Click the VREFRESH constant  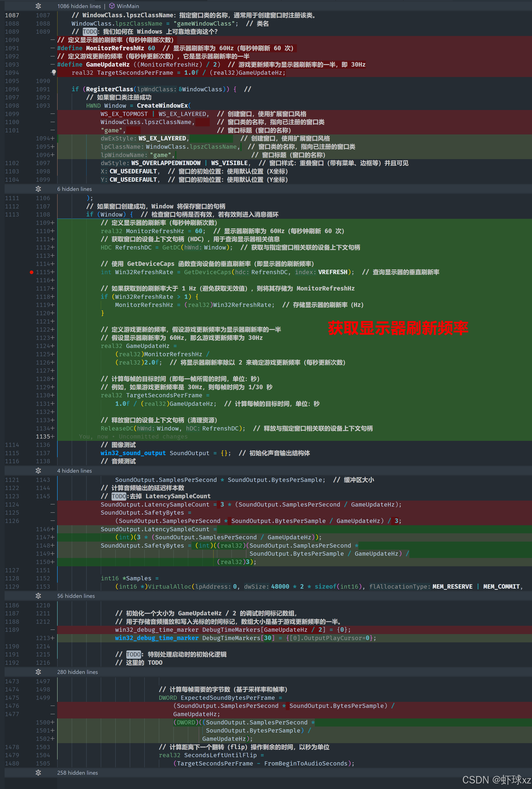pyautogui.click(x=333, y=272)
